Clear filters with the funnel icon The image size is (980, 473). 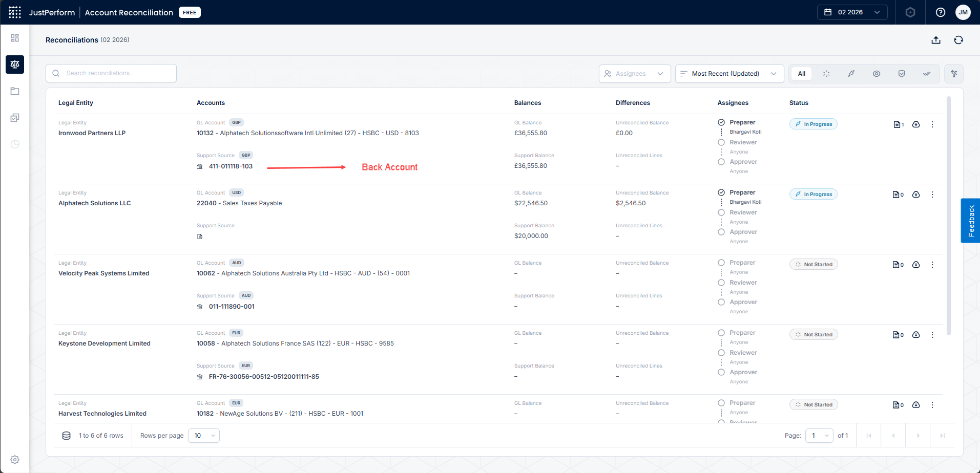click(x=954, y=74)
